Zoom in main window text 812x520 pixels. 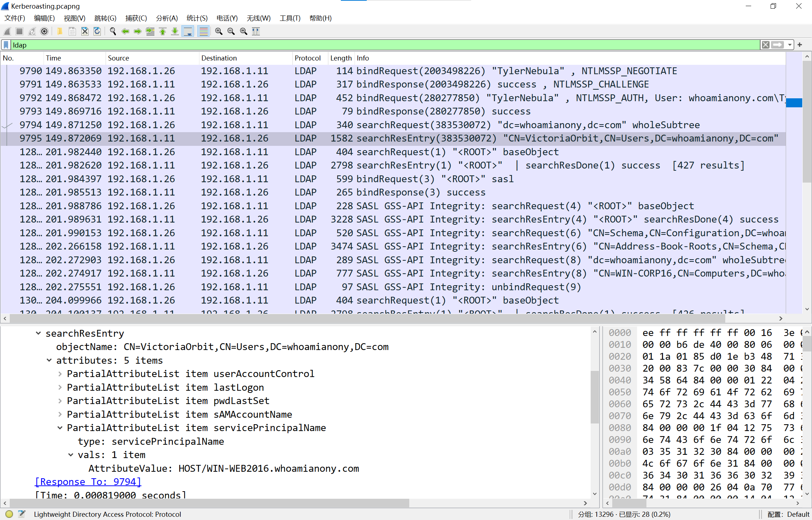coord(218,31)
